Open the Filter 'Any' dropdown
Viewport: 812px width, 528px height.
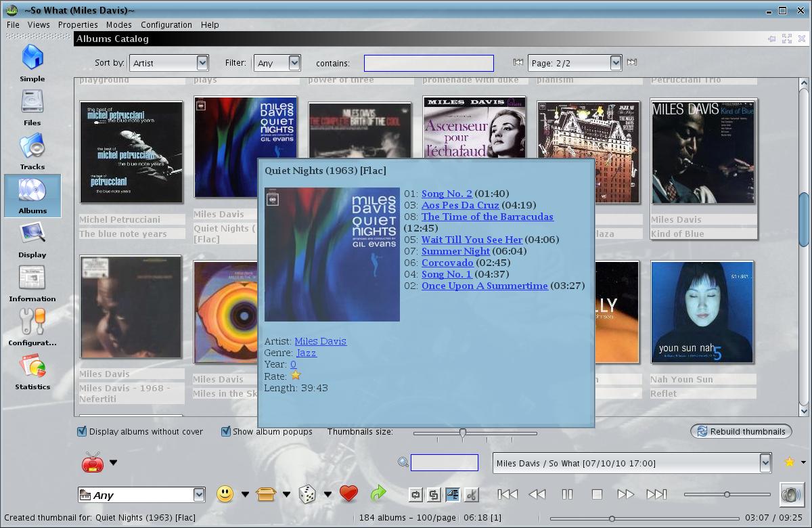(277, 63)
